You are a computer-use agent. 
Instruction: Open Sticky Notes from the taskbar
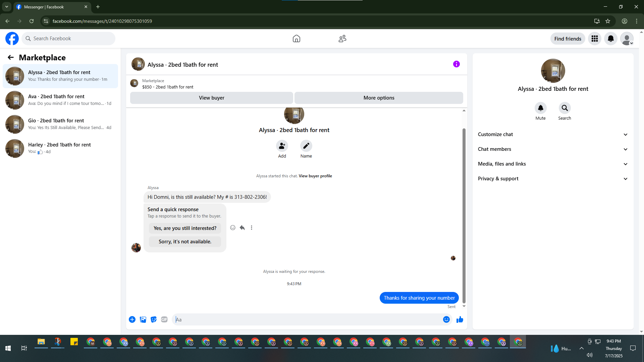tap(74, 342)
